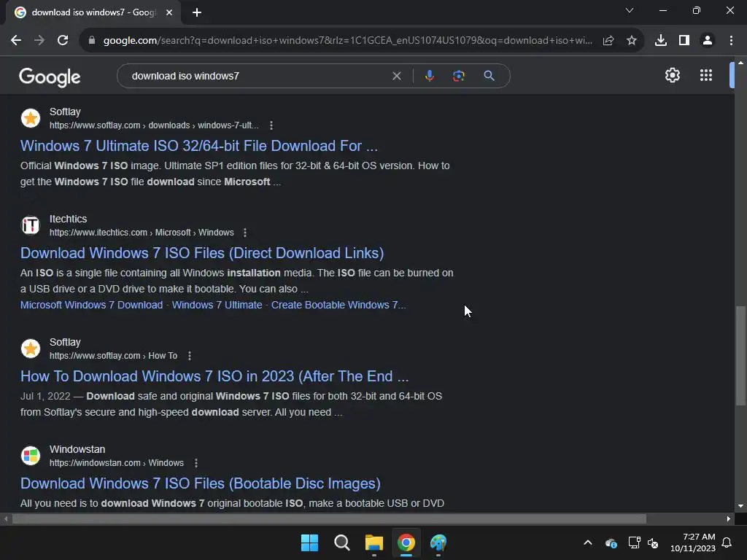Click the Windowstan site favicon
The image size is (747, 560).
tap(31, 456)
